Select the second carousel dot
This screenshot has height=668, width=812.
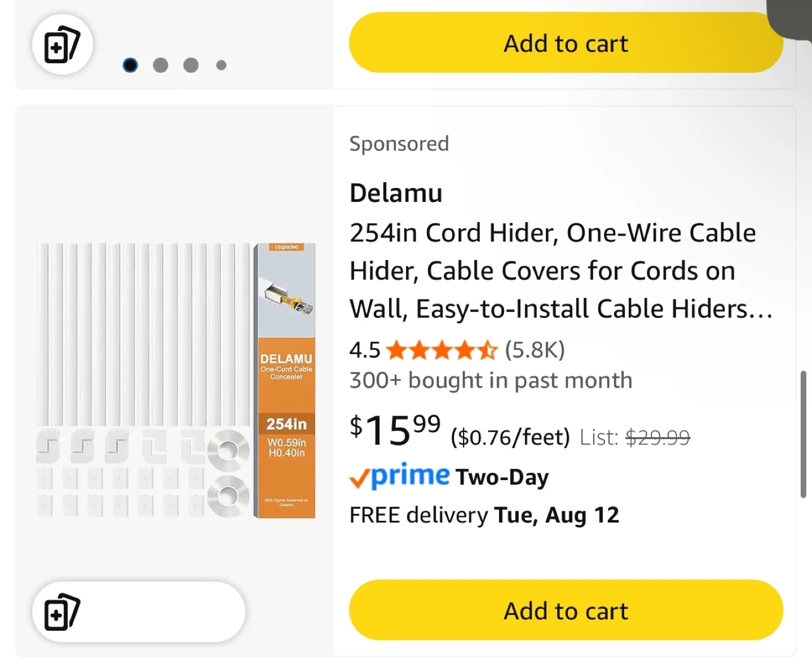pos(160,65)
